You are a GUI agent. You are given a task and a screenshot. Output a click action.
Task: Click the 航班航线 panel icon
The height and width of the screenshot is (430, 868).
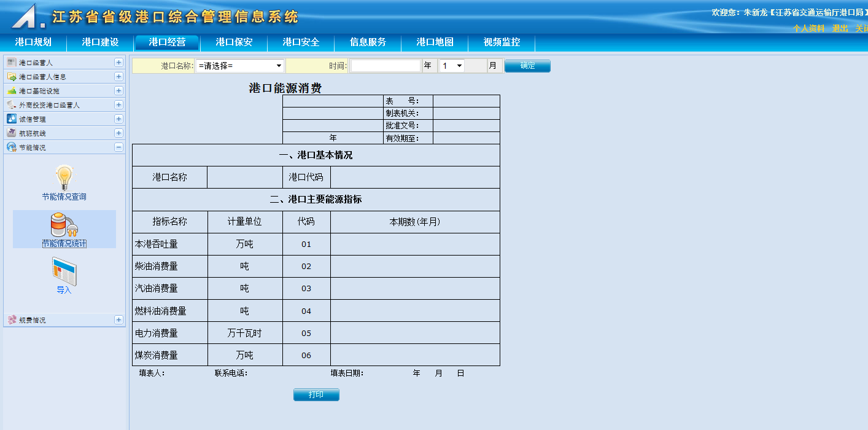point(11,133)
